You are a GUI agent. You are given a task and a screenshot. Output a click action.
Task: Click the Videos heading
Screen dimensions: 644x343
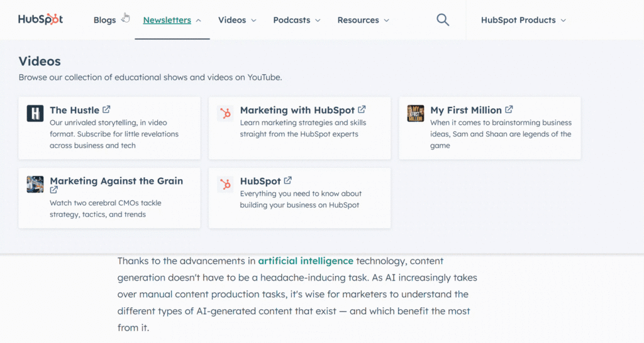point(40,61)
